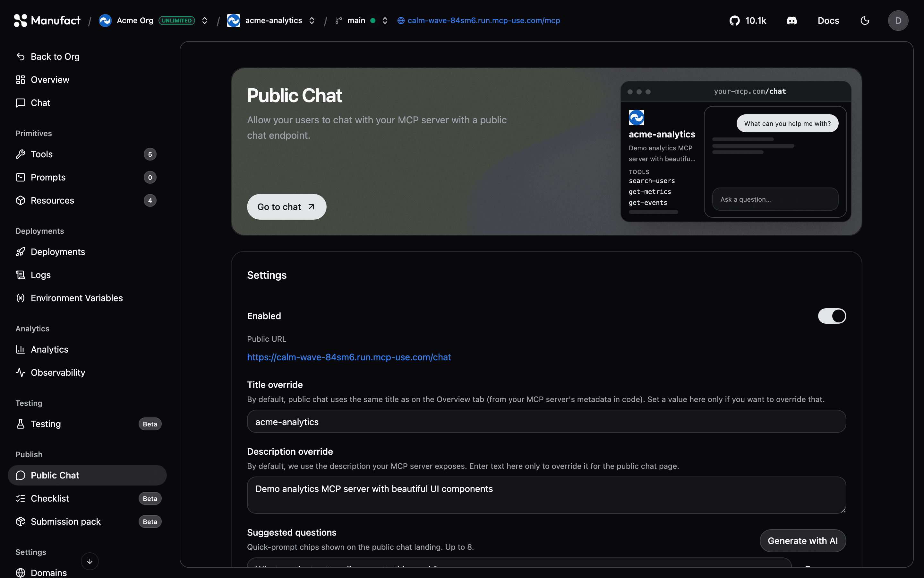Click the get-events tool name in preview

648,203
